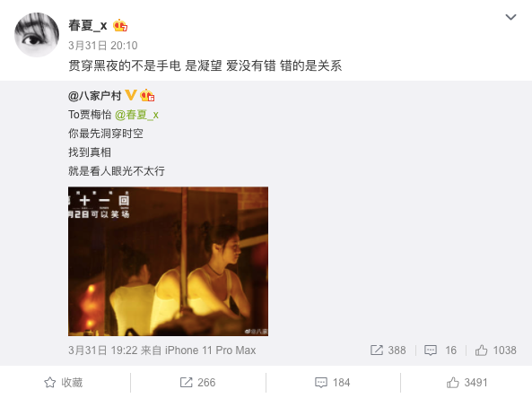Open the iPhone 11 Pro Max source link
This screenshot has height=398, width=532.
[210, 350]
